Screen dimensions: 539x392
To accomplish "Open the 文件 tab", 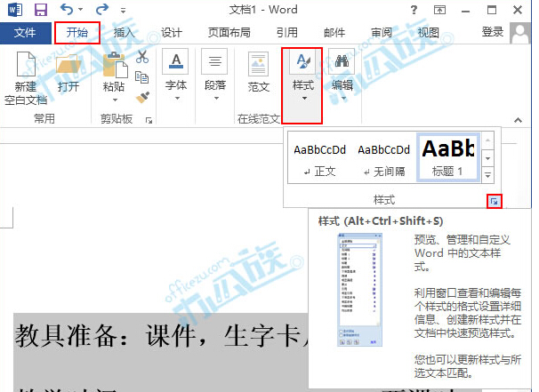I will click(25, 33).
